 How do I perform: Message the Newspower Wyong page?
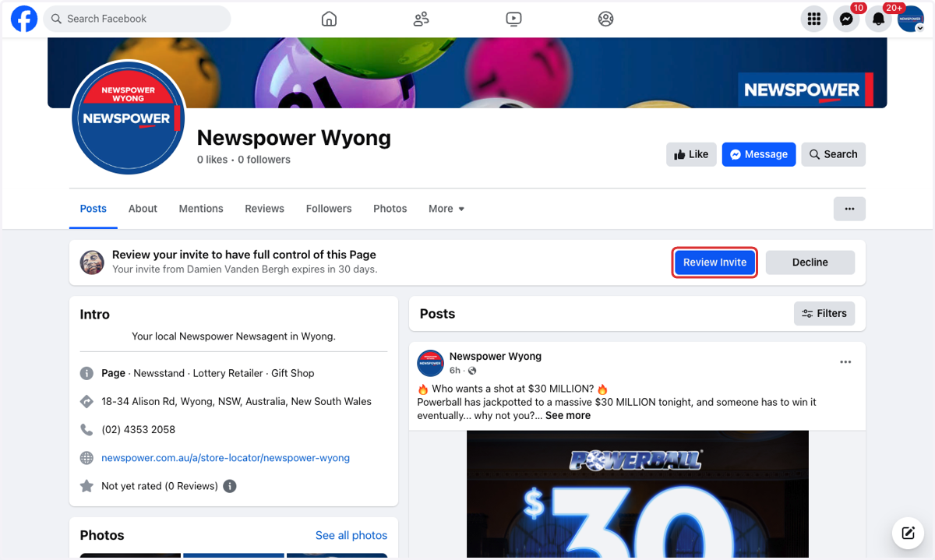(x=759, y=154)
